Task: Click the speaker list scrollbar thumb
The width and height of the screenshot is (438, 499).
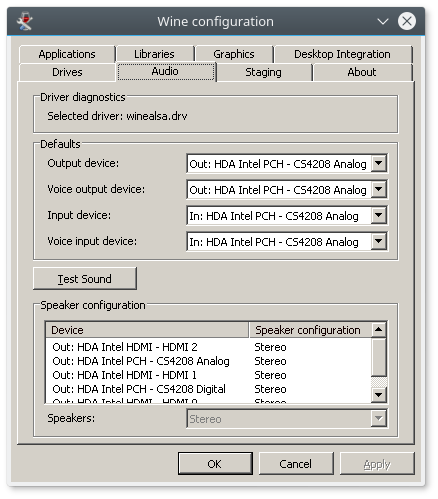Action: 379,357
